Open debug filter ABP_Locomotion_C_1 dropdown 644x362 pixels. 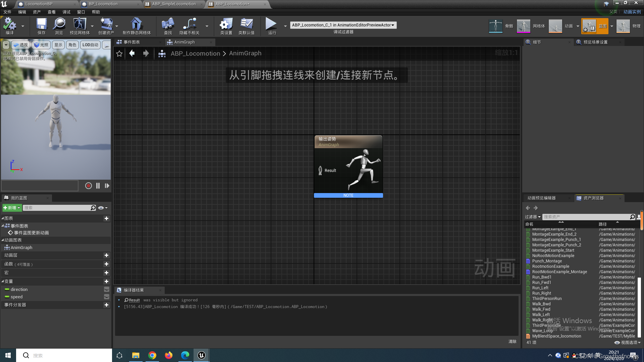343,25
